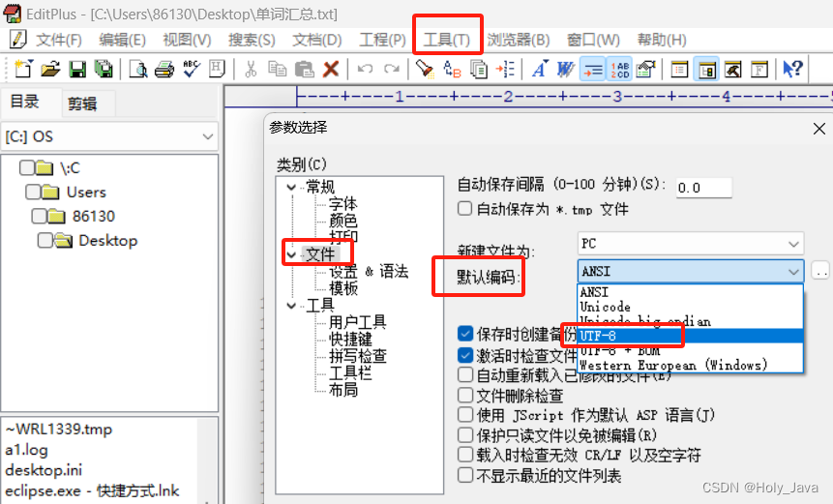Screen dimensions: 833x504
Task: Click the Copy icon in toolbar
Action: [x=277, y=69]
